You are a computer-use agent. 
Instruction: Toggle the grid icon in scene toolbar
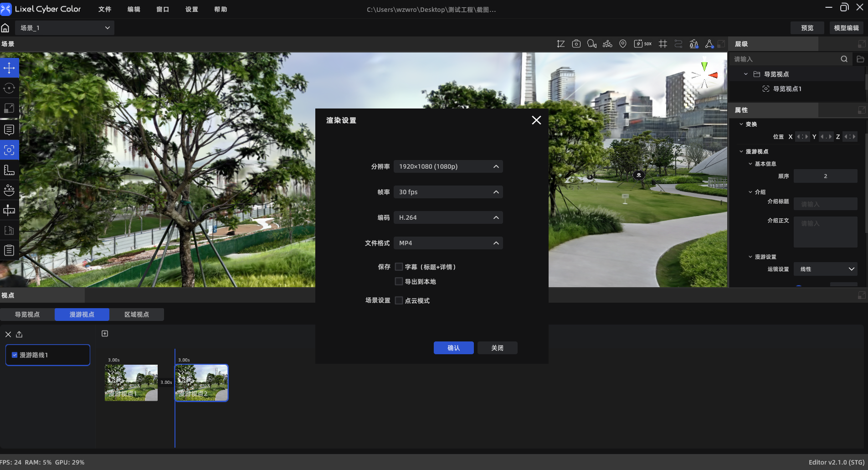663,44
